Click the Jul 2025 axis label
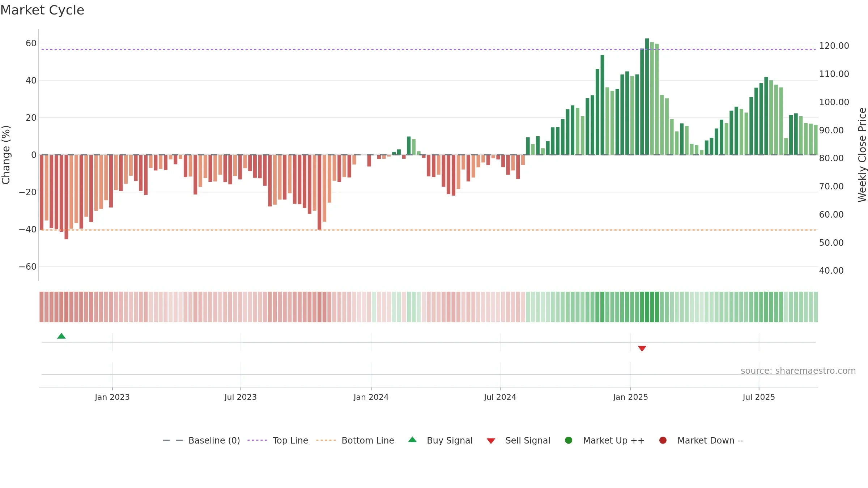The width and height of the screenshot is (868, 488). point(759,397)
